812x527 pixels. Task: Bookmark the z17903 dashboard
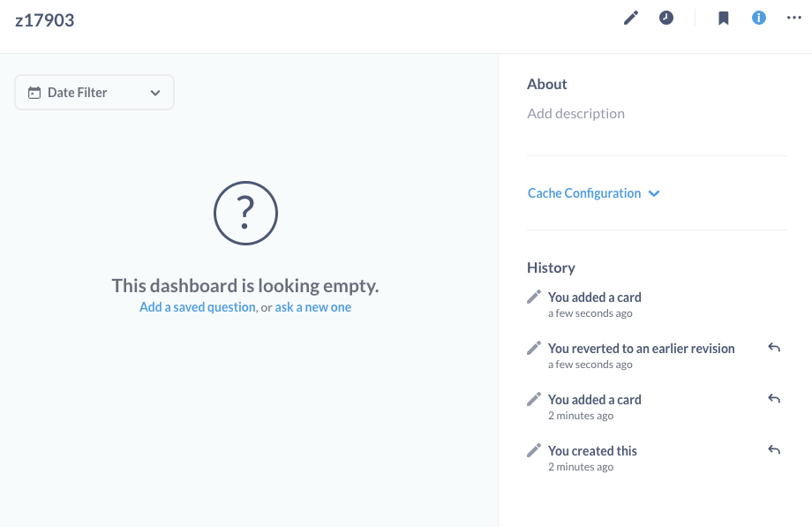(x=723, y=18)
